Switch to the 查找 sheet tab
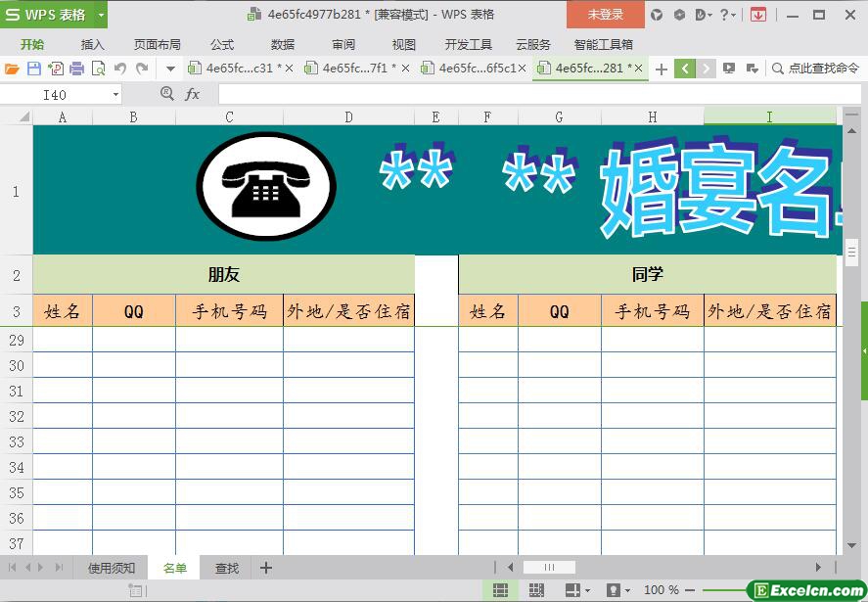Screen dimensions: 868x602 click(x=227, y=568)
